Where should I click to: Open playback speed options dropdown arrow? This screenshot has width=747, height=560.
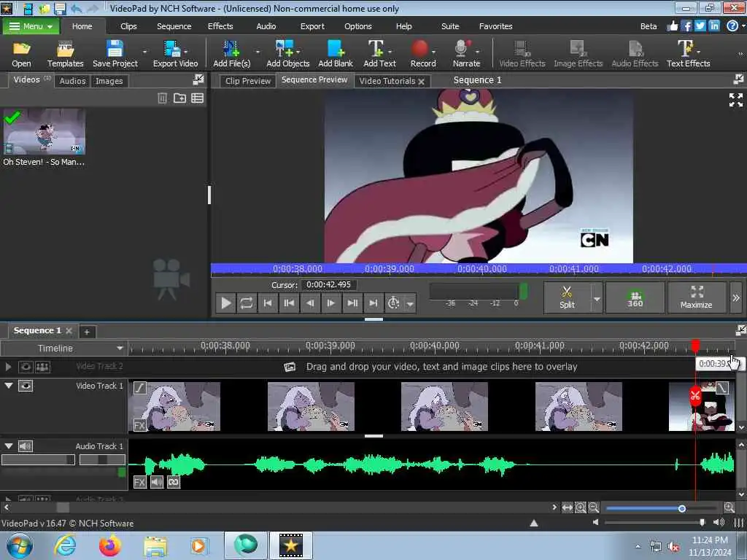pos(410,303)
